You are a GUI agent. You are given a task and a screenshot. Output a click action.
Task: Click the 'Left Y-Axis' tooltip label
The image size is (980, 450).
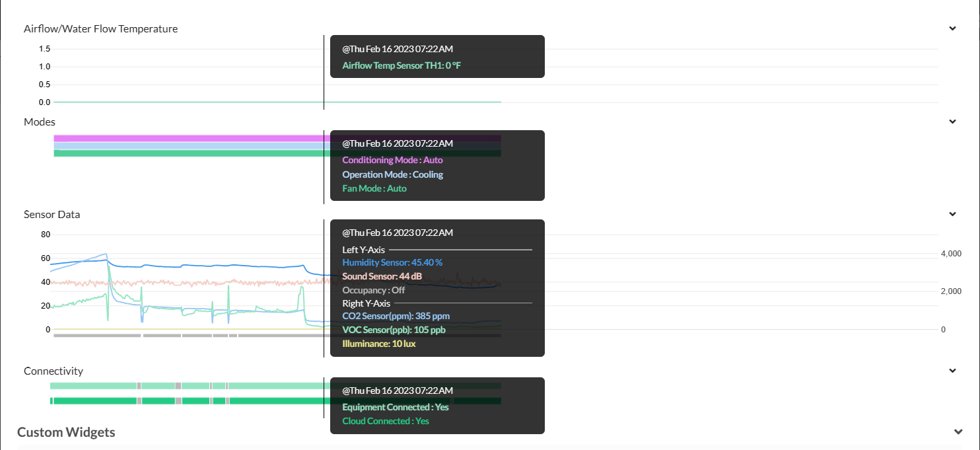[x=363, y=250]
